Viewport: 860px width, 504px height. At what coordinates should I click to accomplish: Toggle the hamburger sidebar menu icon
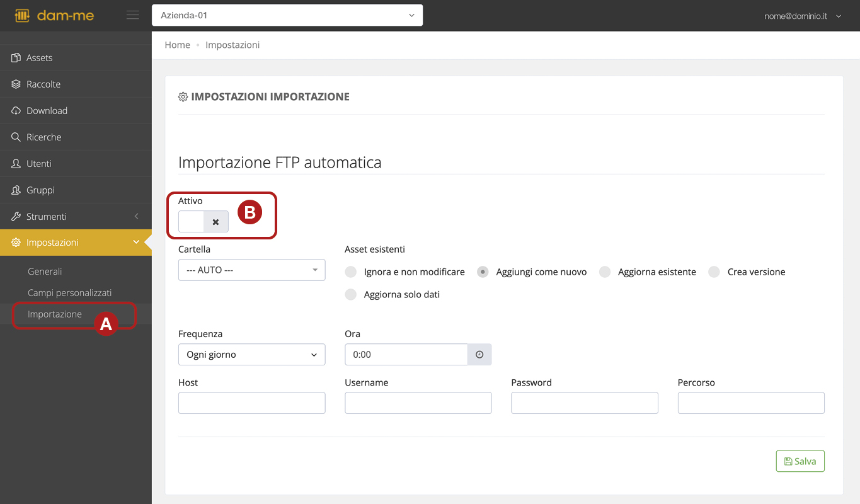(x=132, y=16)
